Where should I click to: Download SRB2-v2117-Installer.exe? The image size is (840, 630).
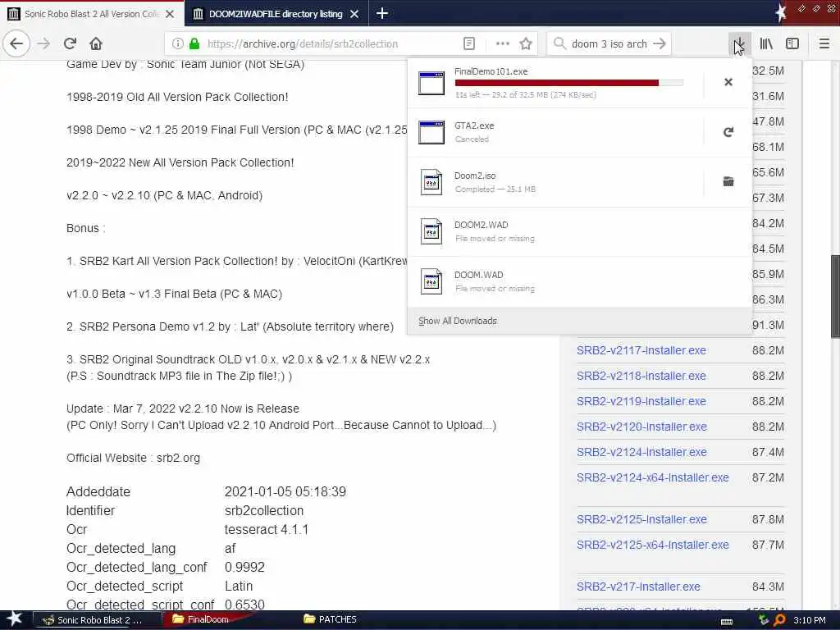[641, 350]
